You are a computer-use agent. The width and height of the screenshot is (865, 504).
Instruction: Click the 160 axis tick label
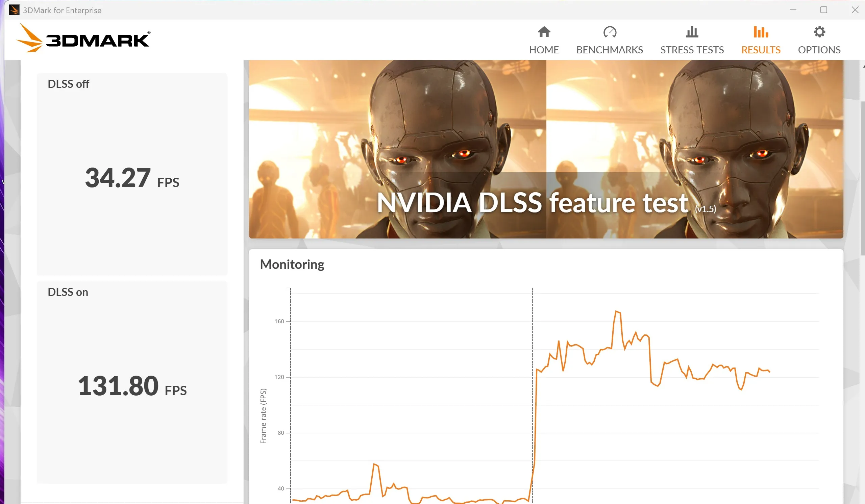279,322
